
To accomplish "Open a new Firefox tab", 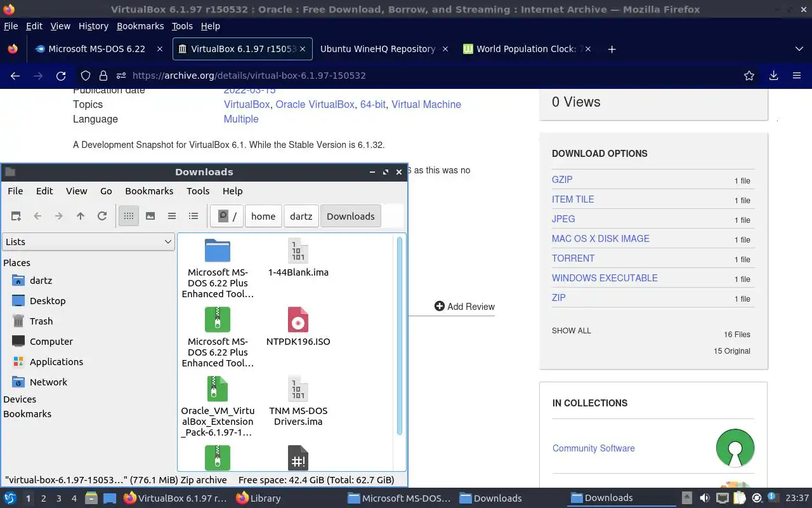I will (x=612, y=49).
